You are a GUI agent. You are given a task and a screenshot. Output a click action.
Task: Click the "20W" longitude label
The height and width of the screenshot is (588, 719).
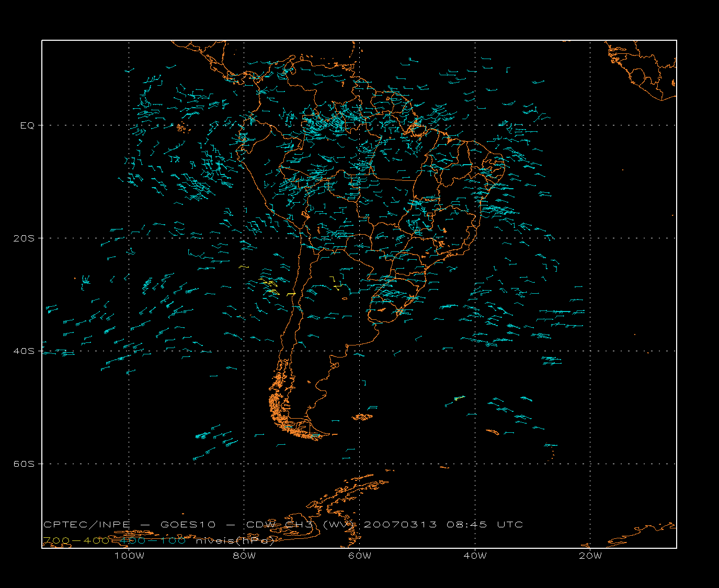point(590,556)
